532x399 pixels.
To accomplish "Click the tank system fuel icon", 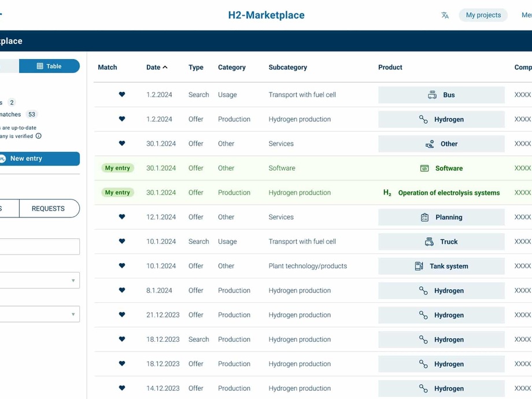I will pos(419,266).
